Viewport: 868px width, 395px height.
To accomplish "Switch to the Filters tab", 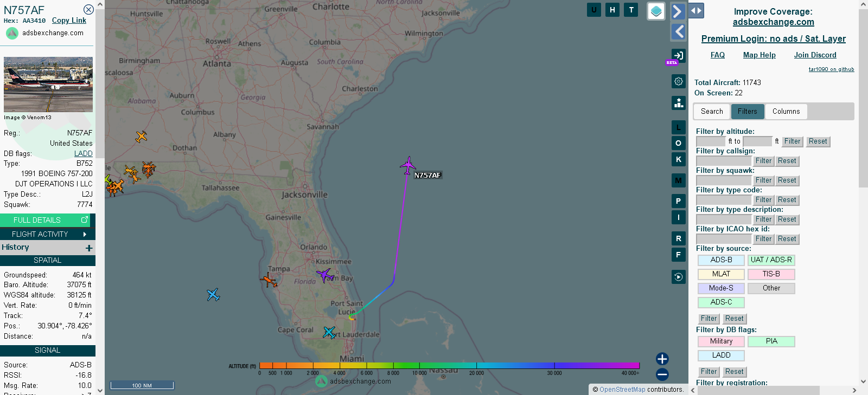I will click(x=748, y=112).
